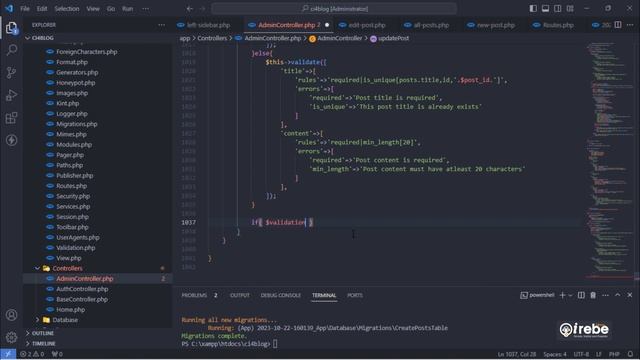The image size is (640, 360).
Task: Click the remote window indicator in status bar
Action: [8, 354]
